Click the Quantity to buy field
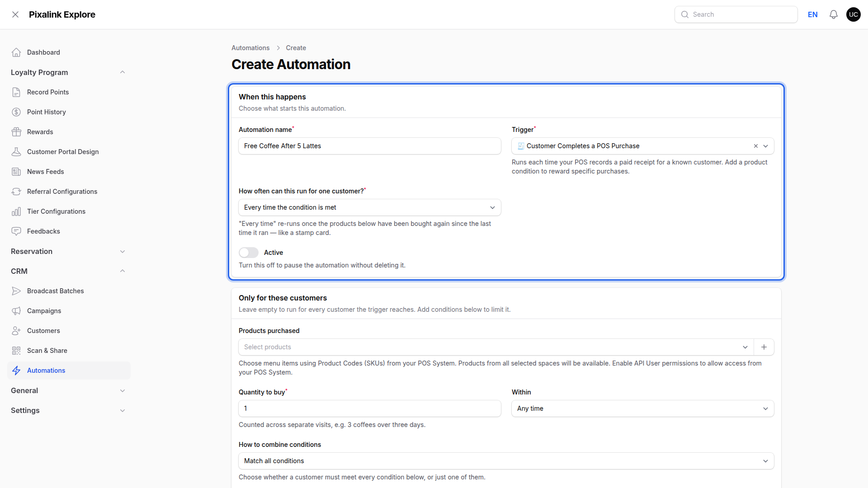 coord(370,408)
